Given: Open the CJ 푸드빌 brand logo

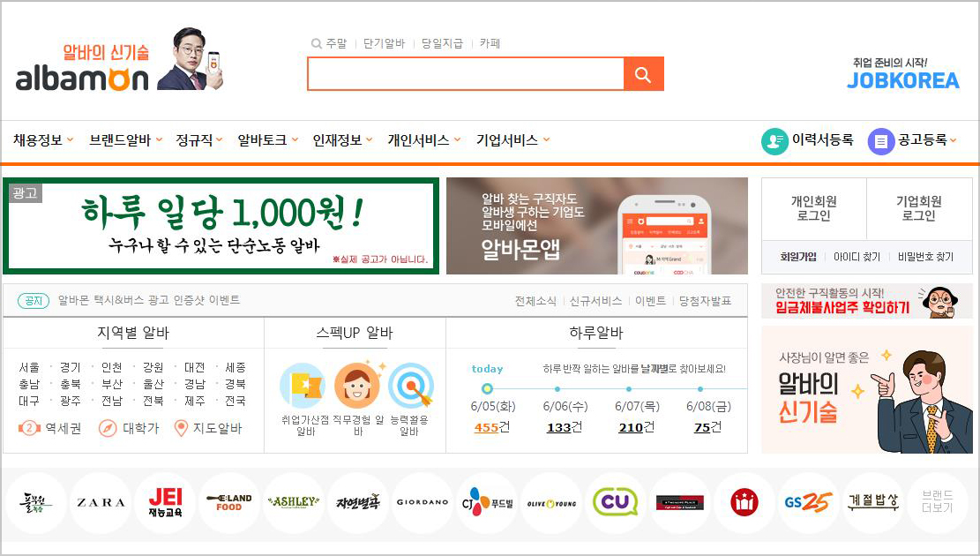Looking at the screenshot, I should click(x=487, y=503).
